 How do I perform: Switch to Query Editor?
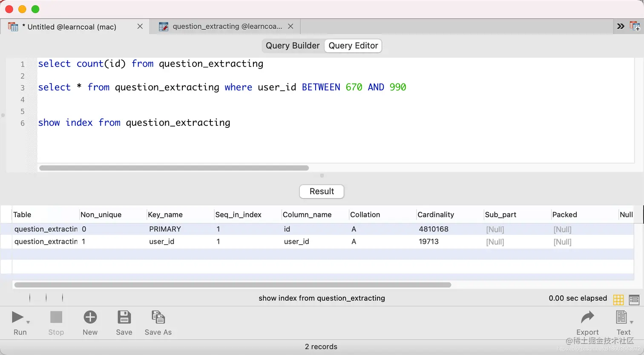(x=353, y=46)
